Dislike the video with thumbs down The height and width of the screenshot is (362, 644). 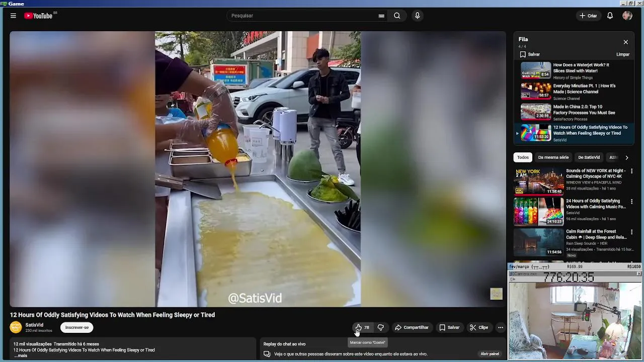click(x=380, y=327)
